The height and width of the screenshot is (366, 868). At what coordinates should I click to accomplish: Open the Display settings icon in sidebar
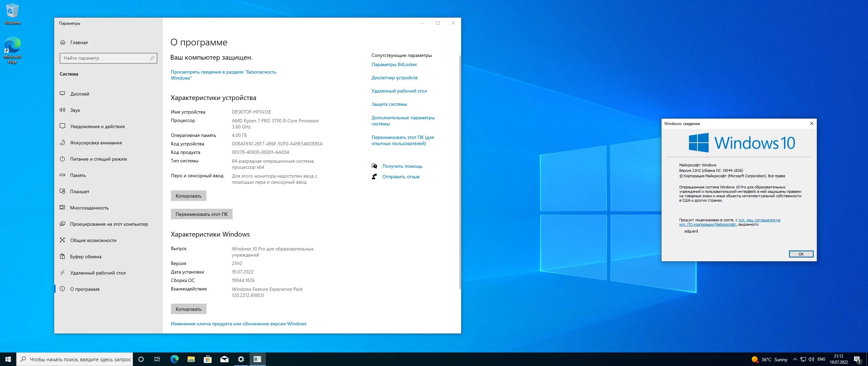tap(62, 94)
